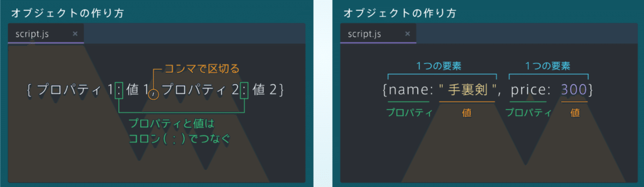The image size is (644, 187).
Task: Close the script.js tab in the left editor
Action: [75, 34]
